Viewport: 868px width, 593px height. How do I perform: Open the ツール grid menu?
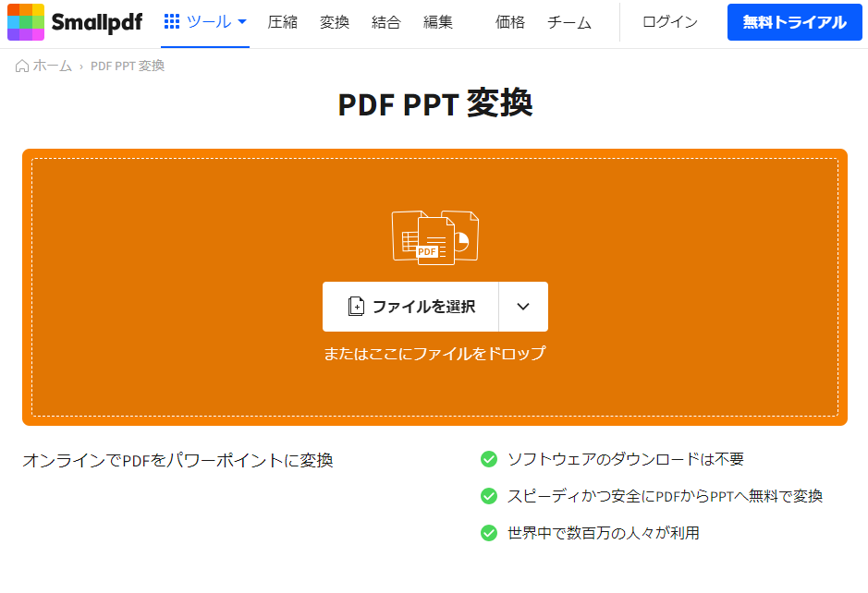click(x=205, y=22)
